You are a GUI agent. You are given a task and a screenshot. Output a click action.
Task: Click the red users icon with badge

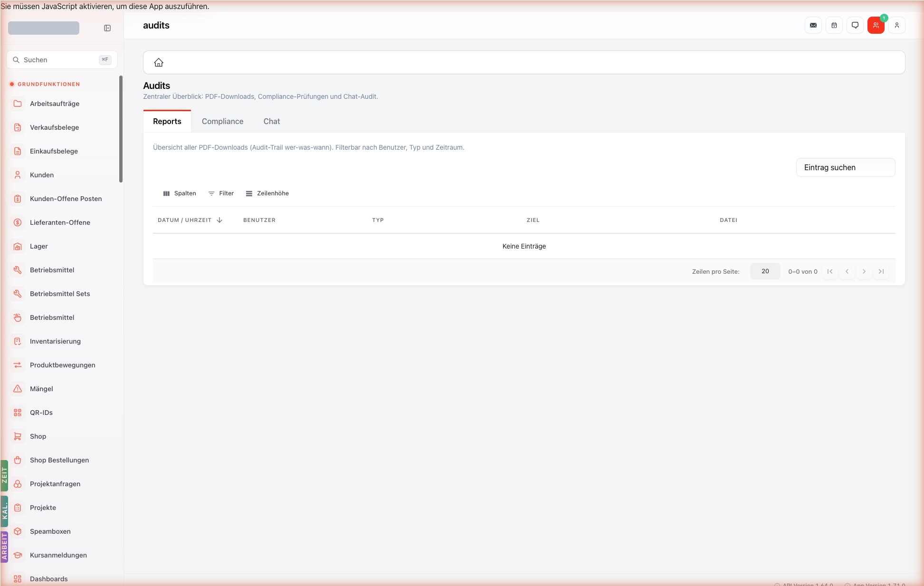pyautogui.click(x=876, y=25)
